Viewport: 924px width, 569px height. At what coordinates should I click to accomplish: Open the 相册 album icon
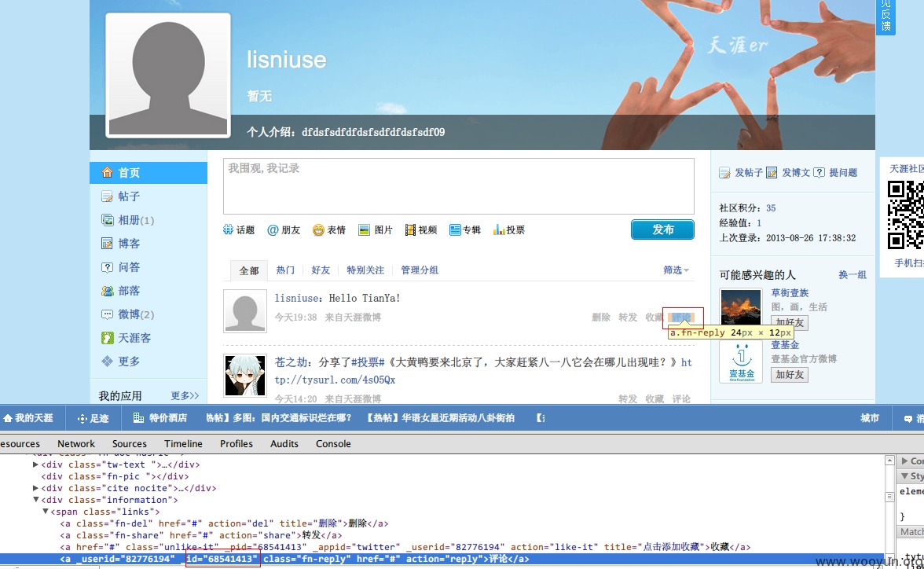coord(107,220)
